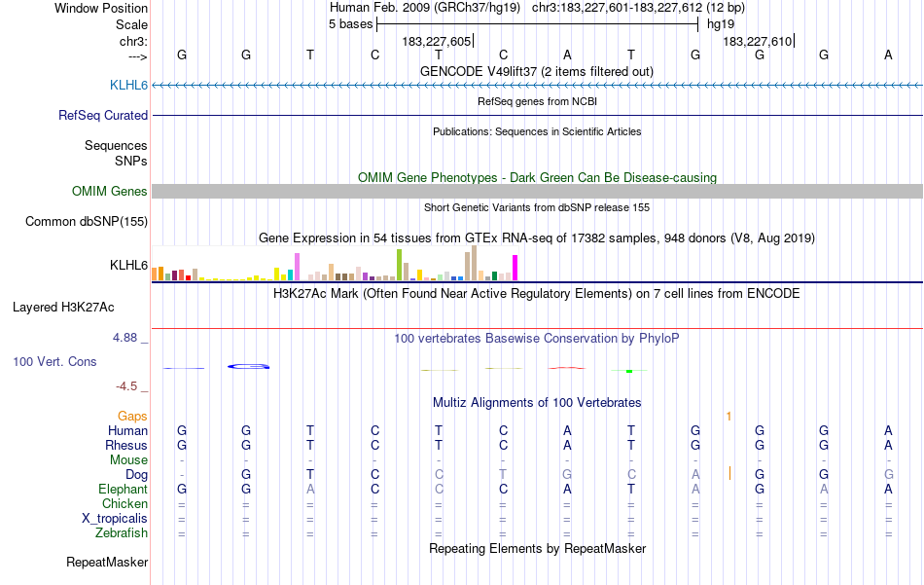Open OMIM Gene Phenotypes title link
Viewport: 924px width, 585px height.
[538, 177]
